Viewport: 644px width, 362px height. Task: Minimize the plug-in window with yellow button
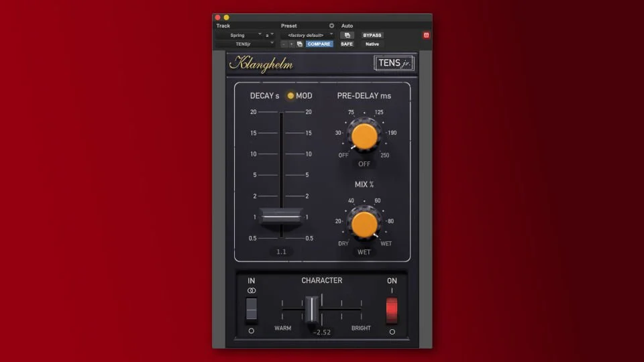pyautogui.click(x=226, y=17)
